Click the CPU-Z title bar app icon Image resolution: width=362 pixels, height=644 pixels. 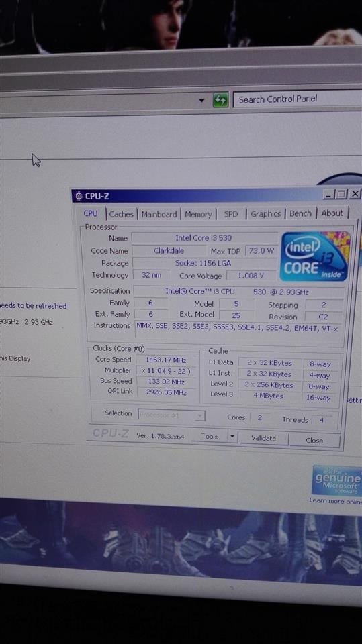point(78,196)
